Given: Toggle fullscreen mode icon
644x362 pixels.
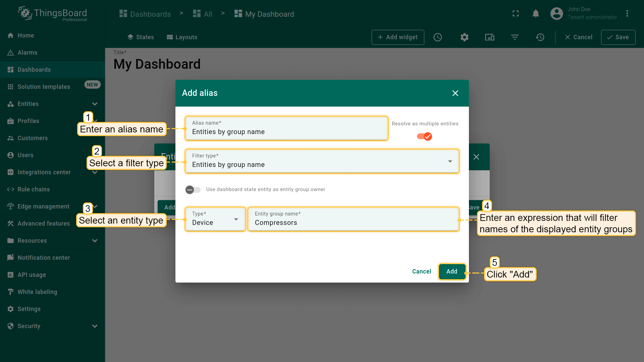Looking at the screenshot, I should [516, 14].
